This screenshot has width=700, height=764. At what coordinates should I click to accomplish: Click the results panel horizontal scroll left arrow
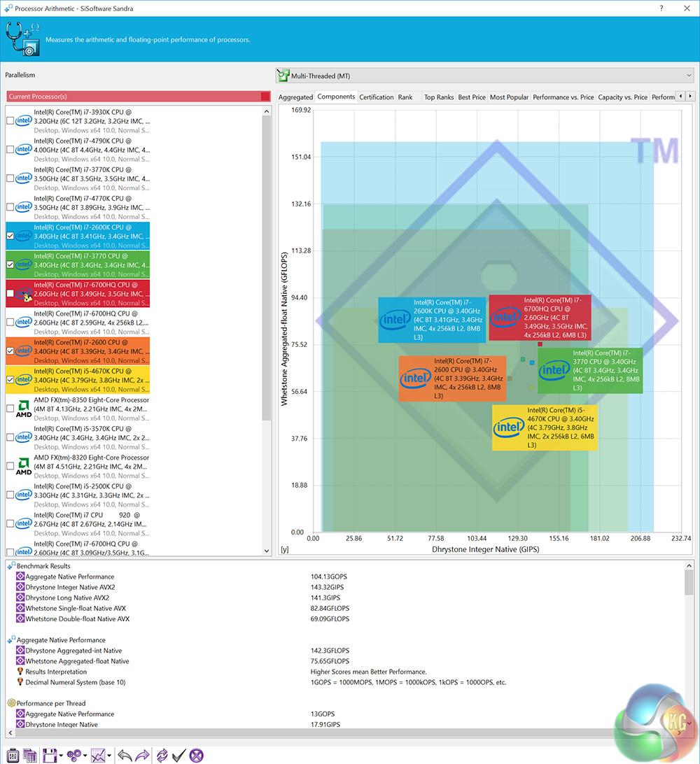(10, 733)
